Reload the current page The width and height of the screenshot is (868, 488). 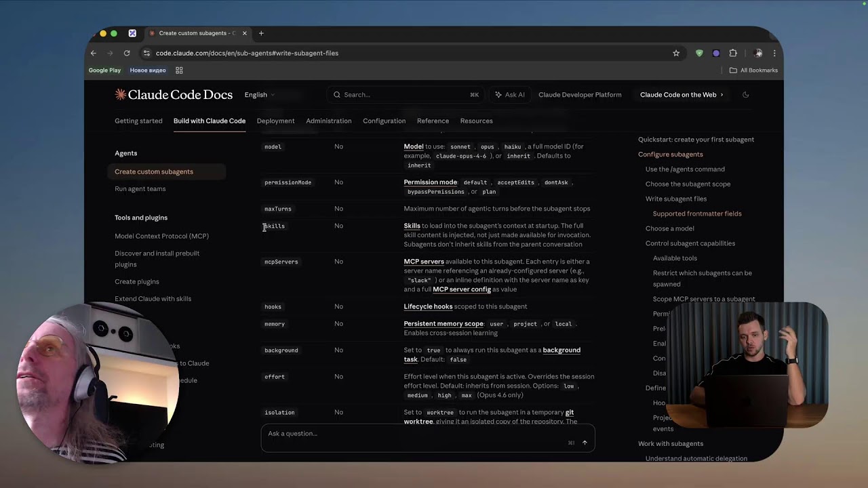127,53
